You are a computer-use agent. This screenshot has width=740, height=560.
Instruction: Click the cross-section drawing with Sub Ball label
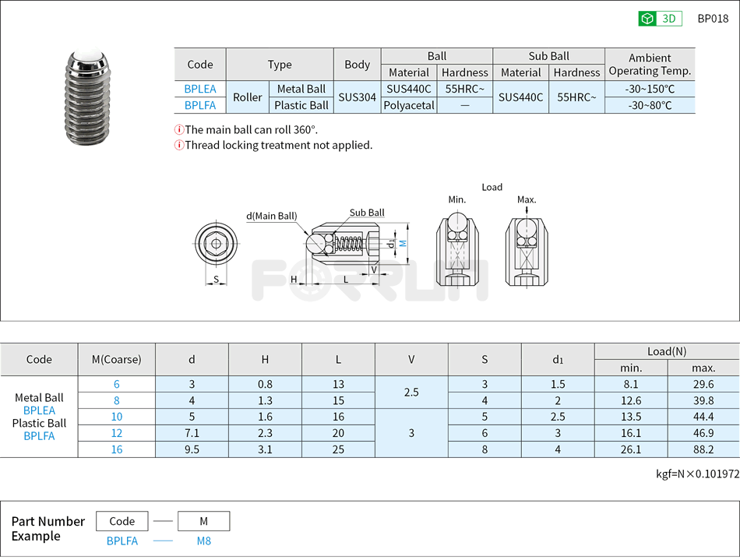point(343,244)
